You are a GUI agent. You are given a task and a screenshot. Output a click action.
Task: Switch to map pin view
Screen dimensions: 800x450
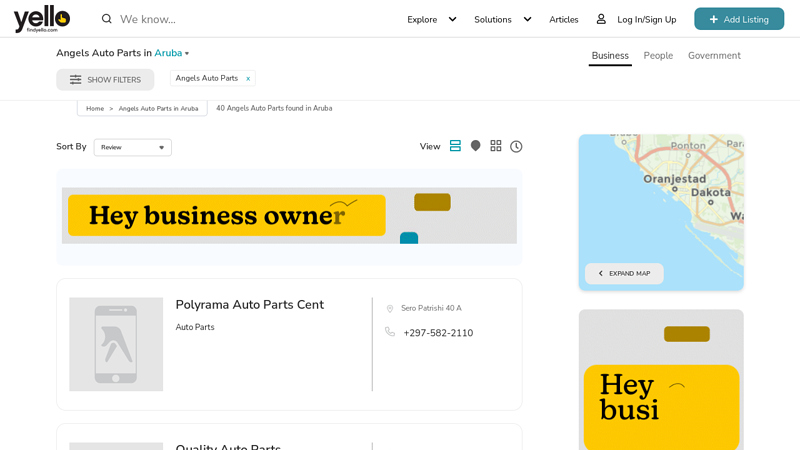pyautogui.click(x=476, y=146)
